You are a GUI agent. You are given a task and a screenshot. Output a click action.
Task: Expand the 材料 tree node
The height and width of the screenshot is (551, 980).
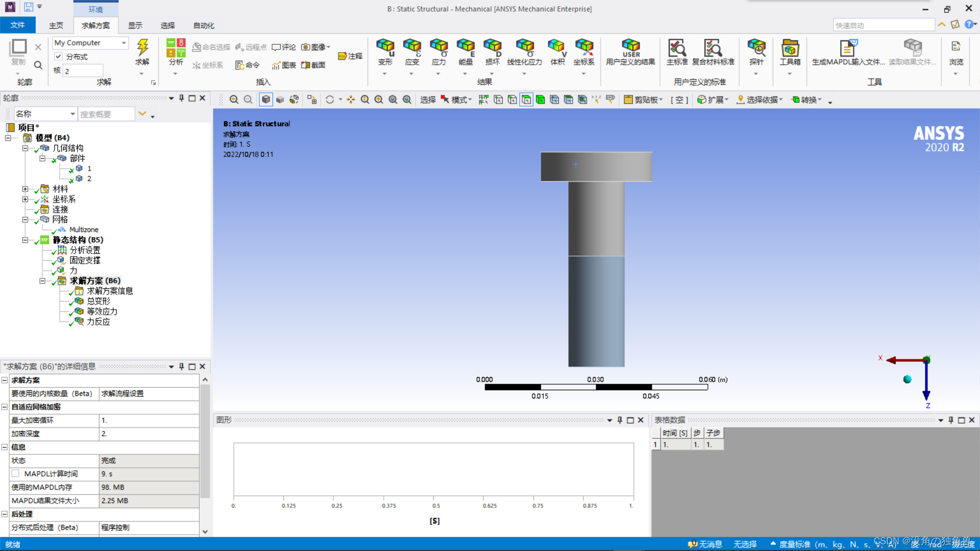[24, 189]
